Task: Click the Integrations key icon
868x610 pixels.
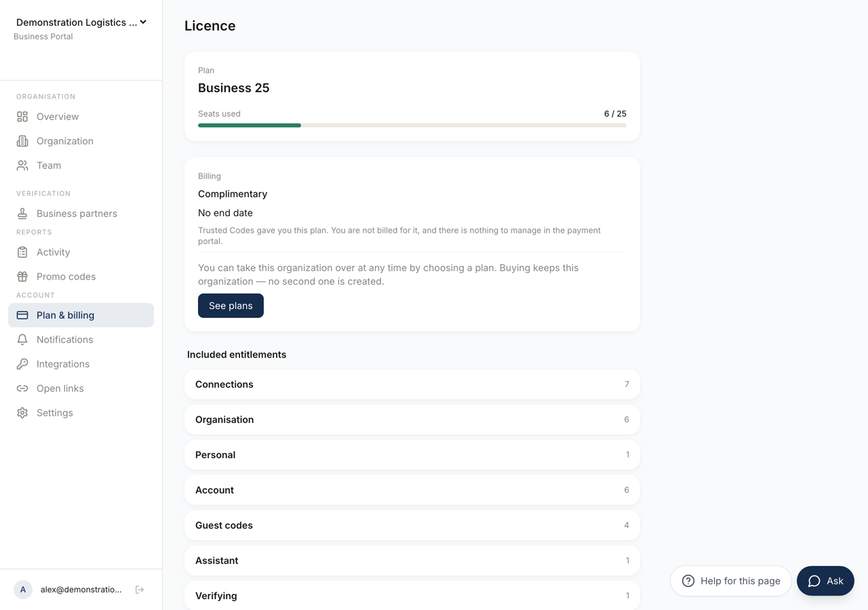Action: click(x=22, y=364)
